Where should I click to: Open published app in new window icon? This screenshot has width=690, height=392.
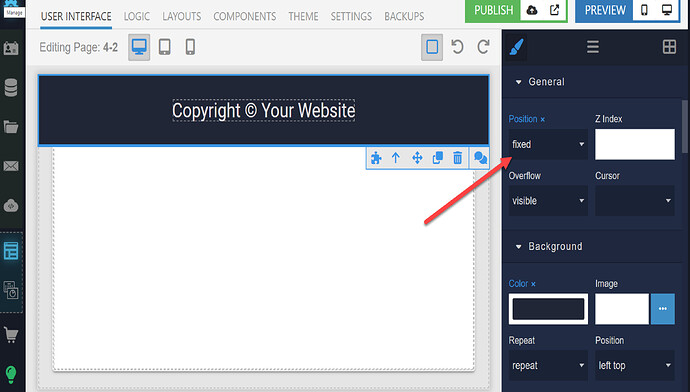click(554, 10)
